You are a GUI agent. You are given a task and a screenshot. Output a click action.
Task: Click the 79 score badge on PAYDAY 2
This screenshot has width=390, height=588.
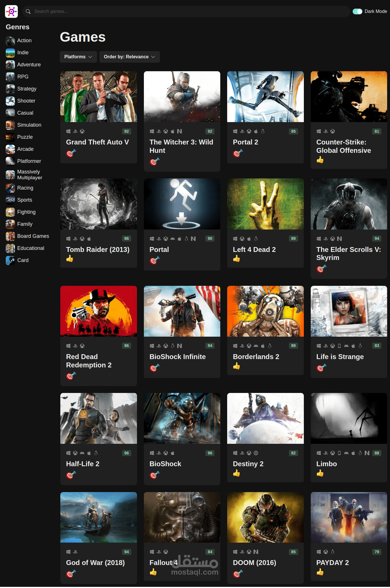click(377, 552)
